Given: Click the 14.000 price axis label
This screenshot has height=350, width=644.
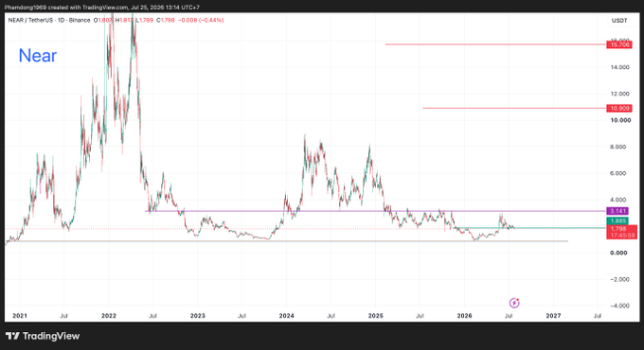Looking at the screenshot, I should click(619, 67).
